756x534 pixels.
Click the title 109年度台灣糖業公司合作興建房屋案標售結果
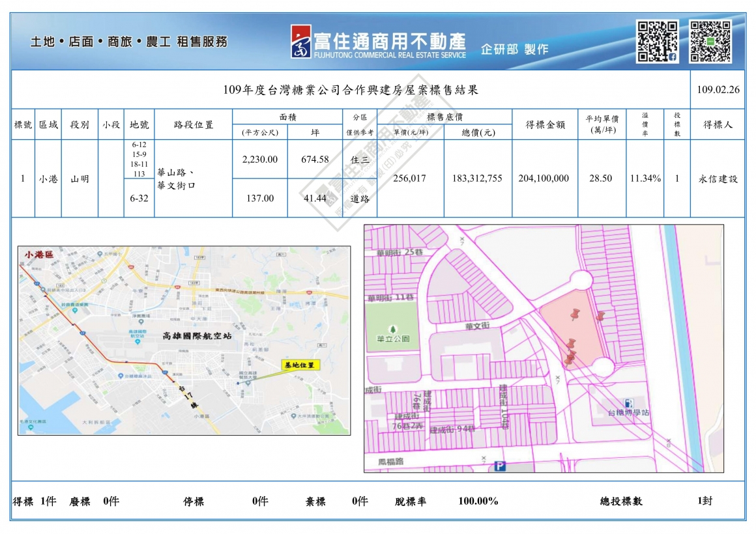[x=351, y=90]
